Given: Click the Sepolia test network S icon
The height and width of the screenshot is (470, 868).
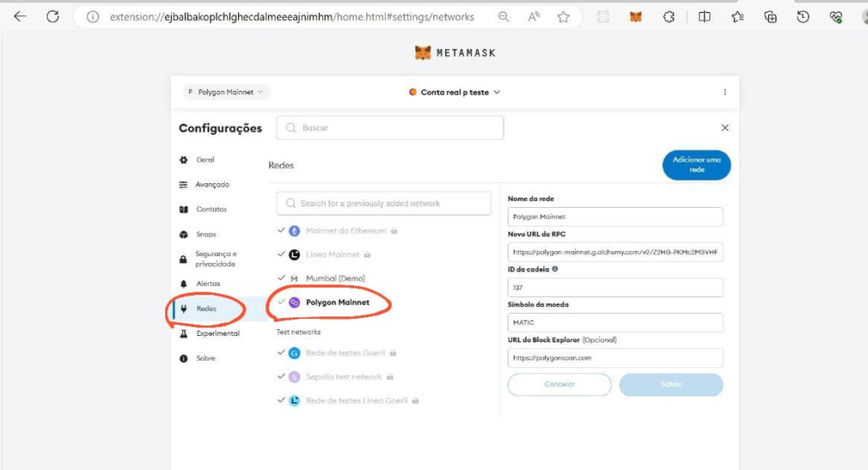Looking at the screenshot, I should pyautogui.click(x=294, y=377).
